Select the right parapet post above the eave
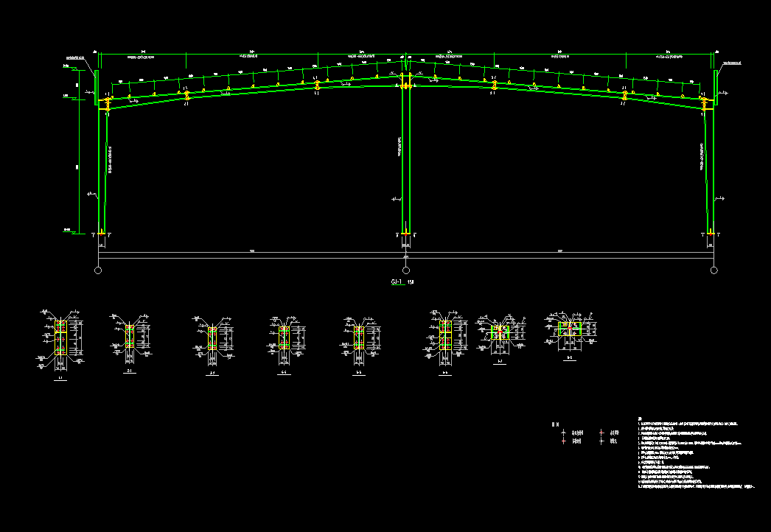This screenshot has height=532, width=771. pos(716,88)
